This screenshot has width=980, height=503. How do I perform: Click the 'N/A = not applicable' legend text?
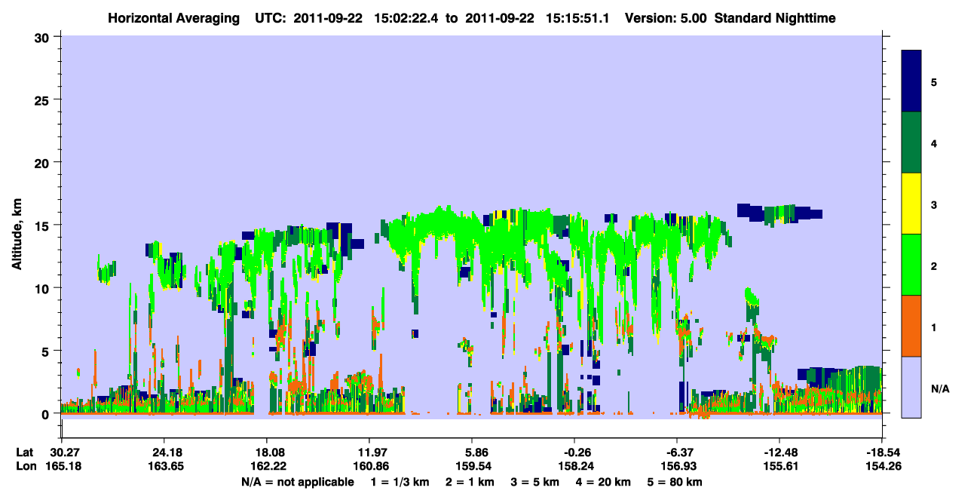297,482
